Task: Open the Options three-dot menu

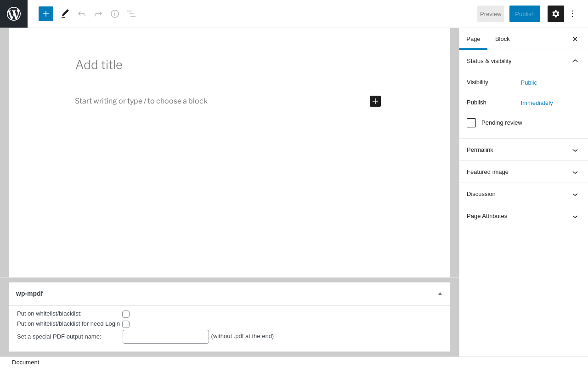Action: click(x=572, y=14)
